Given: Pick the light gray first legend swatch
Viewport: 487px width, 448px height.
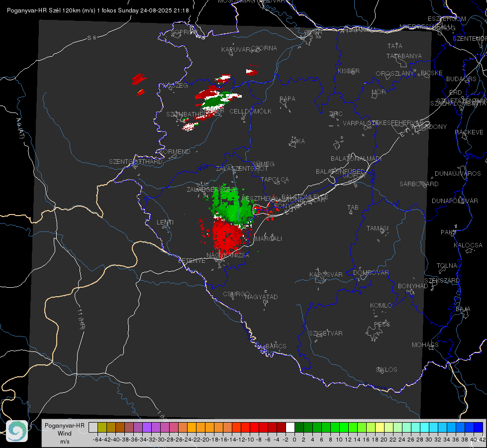Looking at the screenshot, I should tap(93, 428).
